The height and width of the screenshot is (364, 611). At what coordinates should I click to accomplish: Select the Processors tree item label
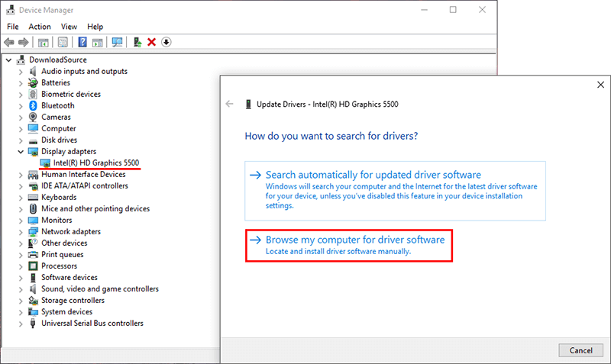[60, 266]
